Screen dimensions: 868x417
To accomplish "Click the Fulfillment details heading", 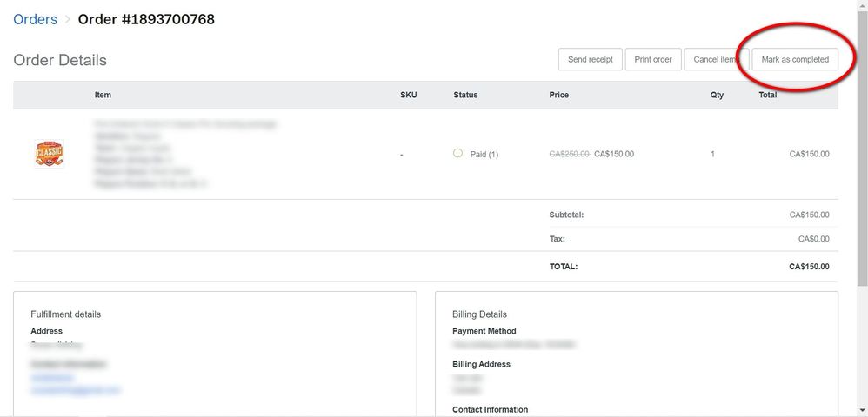I will click(x=65, y=314).
